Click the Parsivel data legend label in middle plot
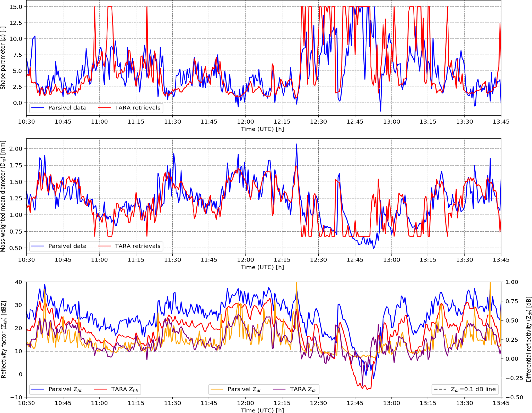 click(x=67, y=246)
